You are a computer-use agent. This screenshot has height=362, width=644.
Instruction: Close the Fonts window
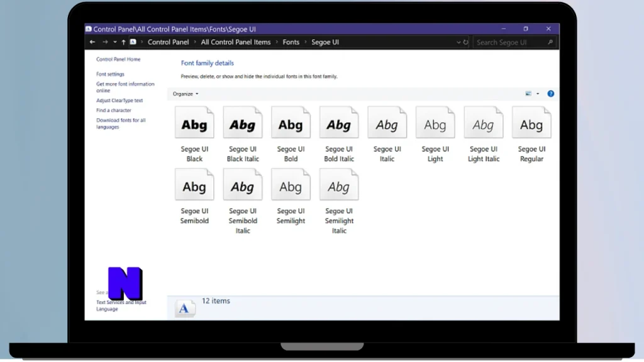(x=548, y=29)
